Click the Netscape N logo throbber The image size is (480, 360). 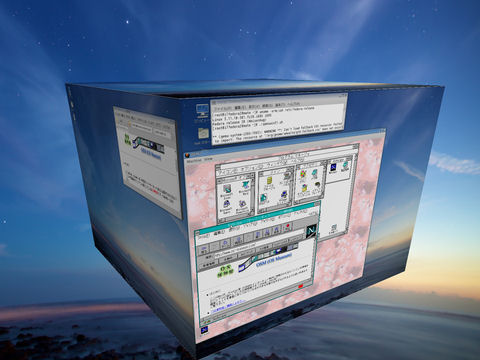[x=311, y=231]
